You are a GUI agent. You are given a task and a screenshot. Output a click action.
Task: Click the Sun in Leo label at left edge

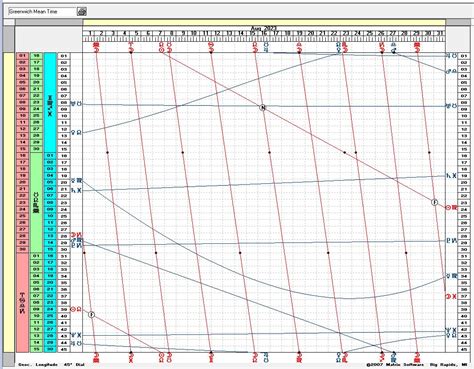pyautogui.click(x=76, y=309)
